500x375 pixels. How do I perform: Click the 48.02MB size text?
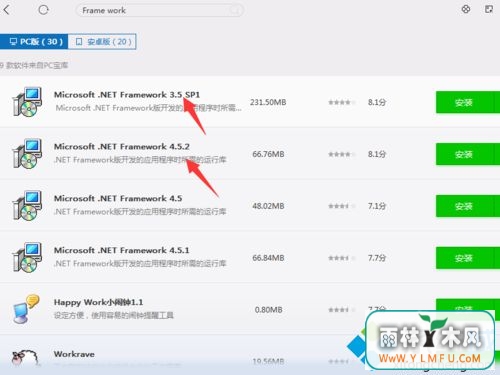coord(268,206)
